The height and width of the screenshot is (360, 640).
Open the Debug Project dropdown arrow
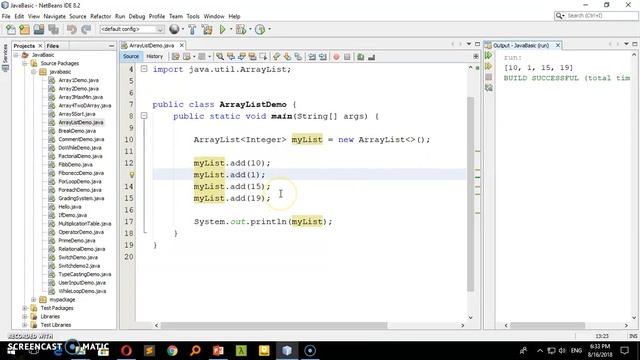pos(250,29)
